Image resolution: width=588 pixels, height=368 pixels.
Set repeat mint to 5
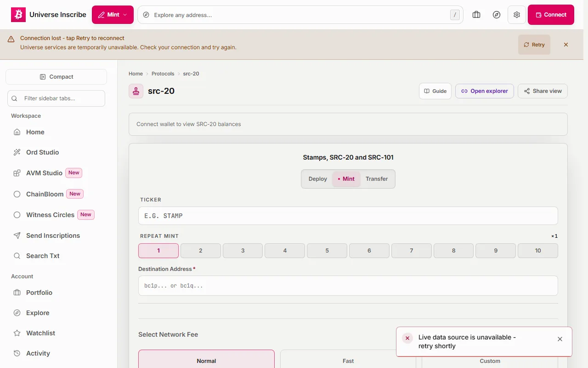pos(327,251)
